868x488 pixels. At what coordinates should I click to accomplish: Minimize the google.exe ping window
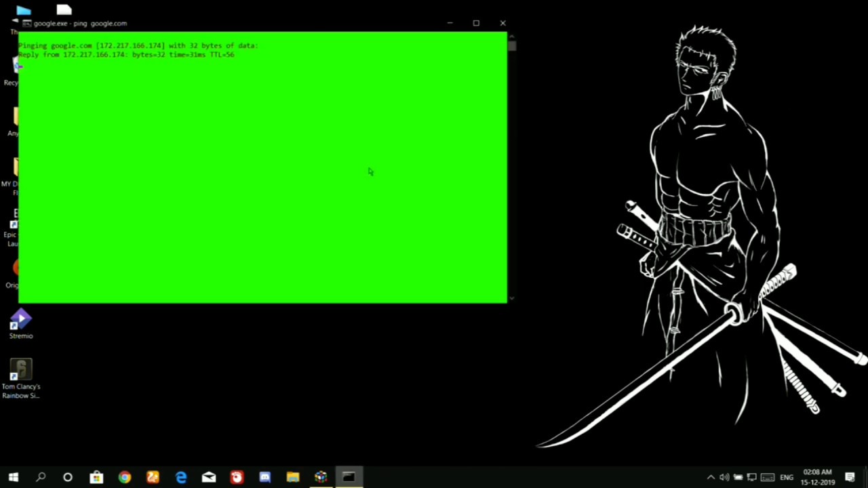tap(450, 23)
